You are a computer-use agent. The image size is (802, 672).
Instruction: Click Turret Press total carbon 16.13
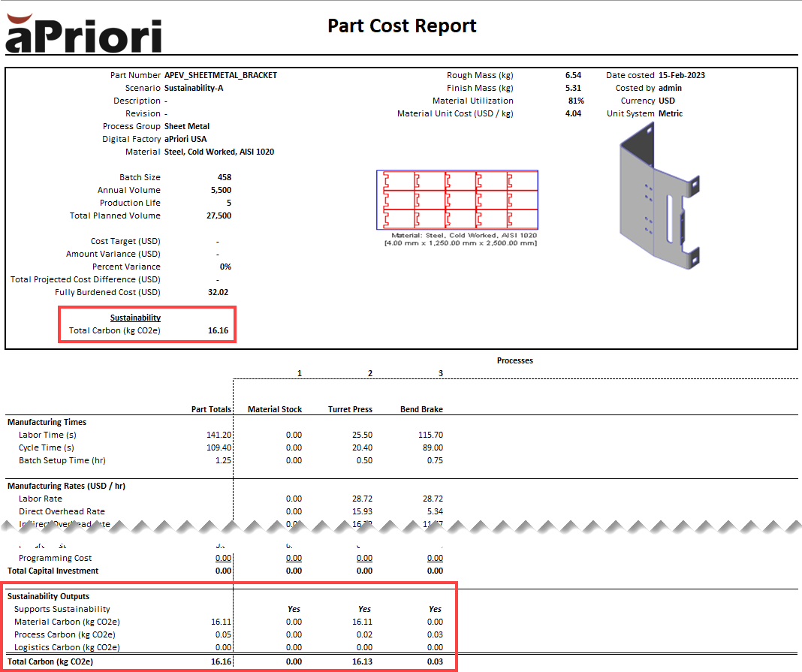coord(362,661)
